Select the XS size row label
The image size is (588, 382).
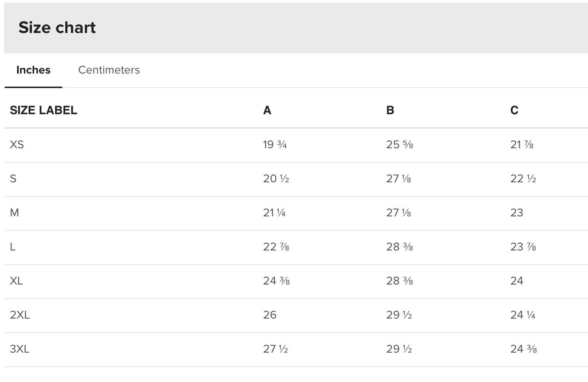point(17,145)
